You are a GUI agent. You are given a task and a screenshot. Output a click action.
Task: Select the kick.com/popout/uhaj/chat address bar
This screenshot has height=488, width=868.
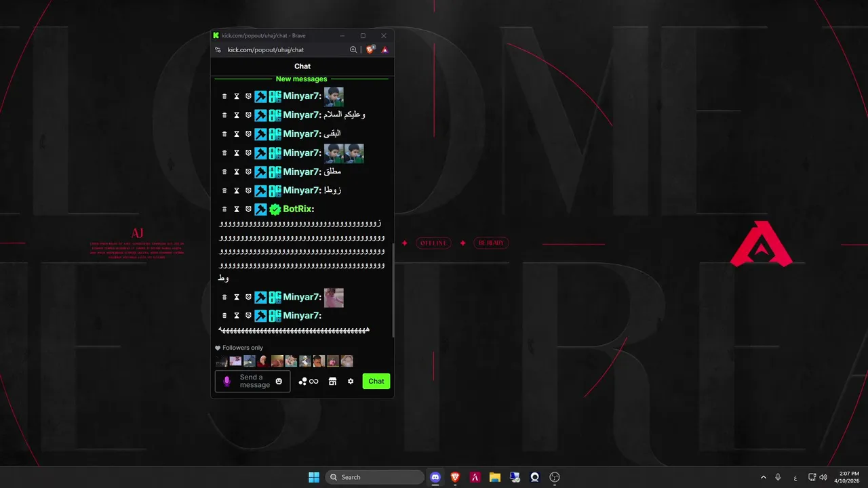266,49
